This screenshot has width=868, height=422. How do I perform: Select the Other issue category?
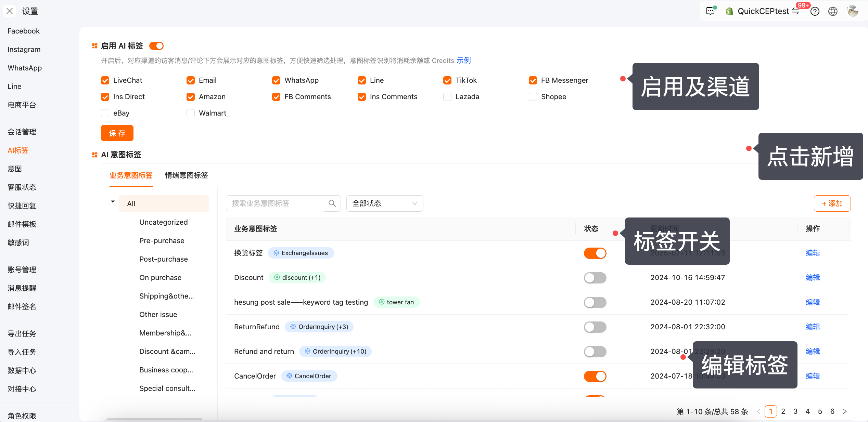(x=158, y=315)
